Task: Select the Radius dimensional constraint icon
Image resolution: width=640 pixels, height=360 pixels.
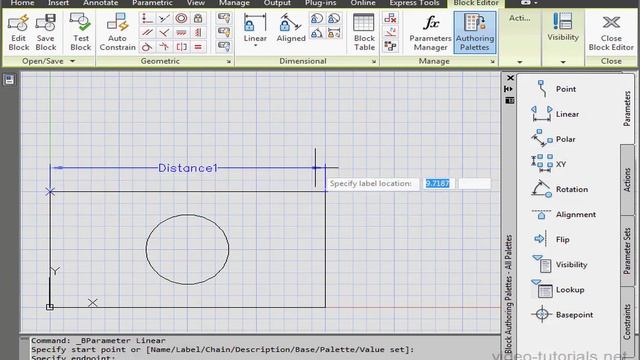Action: [317, 19]
